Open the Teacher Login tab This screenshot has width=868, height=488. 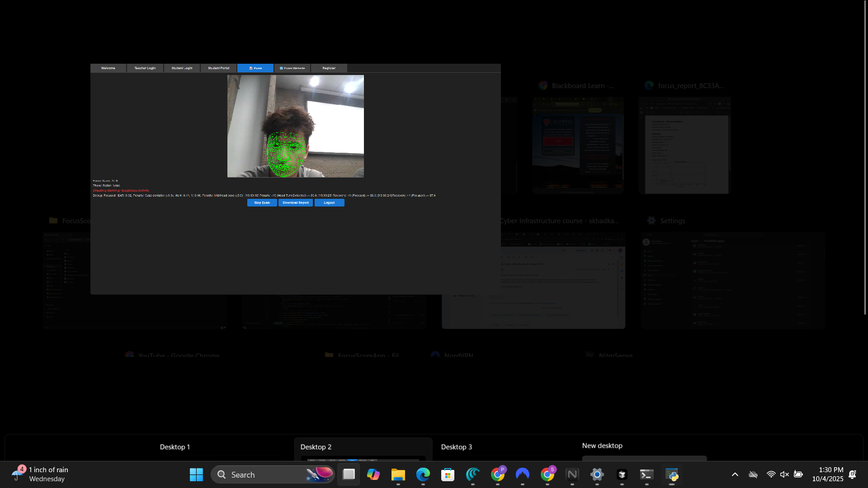(x=145, y=68)
